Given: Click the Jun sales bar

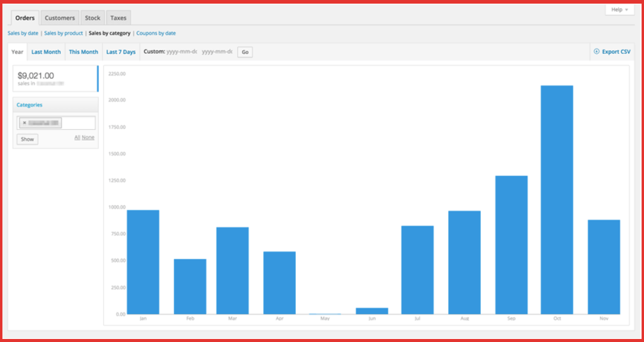Looking at the screenshot, I should click(372, 311).
